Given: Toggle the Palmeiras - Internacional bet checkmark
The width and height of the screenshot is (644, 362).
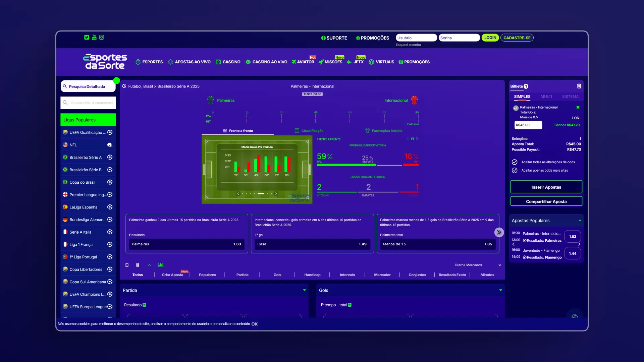Looking at the screenshot, I should point(516,108).
